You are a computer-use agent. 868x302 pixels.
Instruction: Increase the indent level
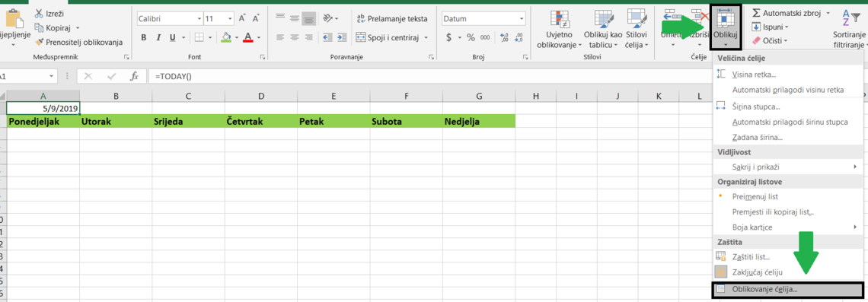point(341,37)
